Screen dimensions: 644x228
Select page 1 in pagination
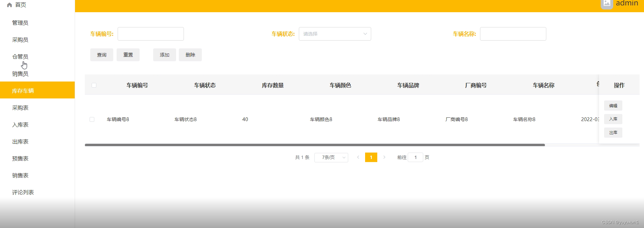371,157
